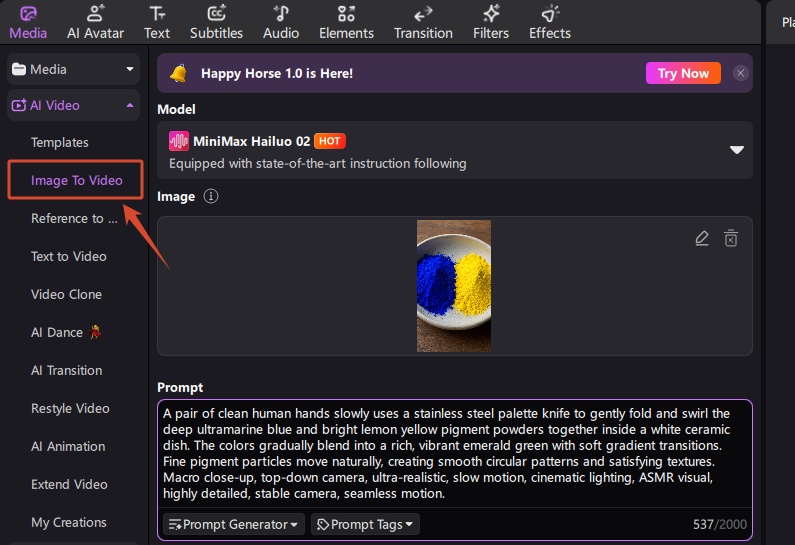Viewport: 795px width, 545px height.
Task: Delete the uploaded pigment image
Action: (731, 238)
